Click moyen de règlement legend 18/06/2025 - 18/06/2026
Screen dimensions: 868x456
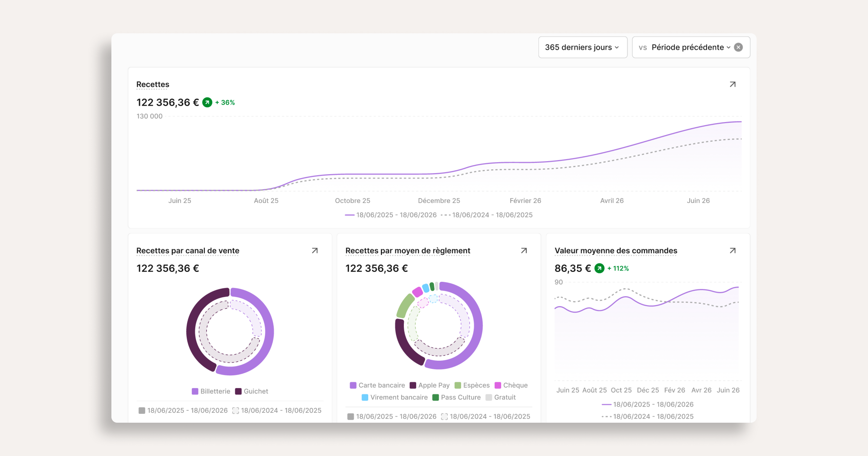point(392,416)
